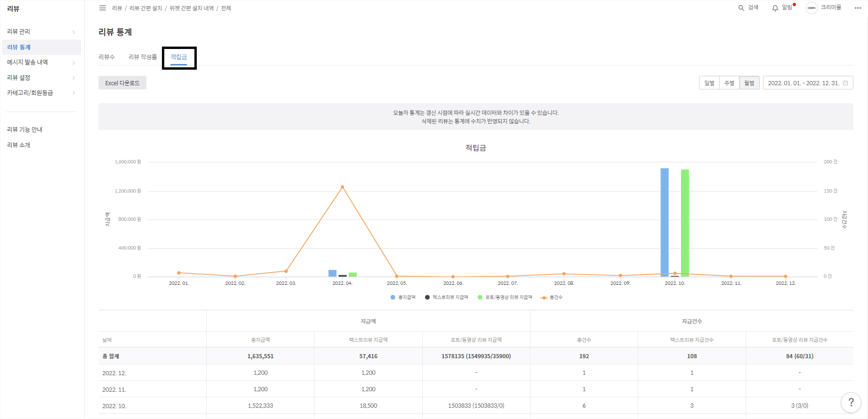The height and width of the screenshot is (419, 868).
Task: Click the blue 2022. 10. bar
Action: point(664,221)
